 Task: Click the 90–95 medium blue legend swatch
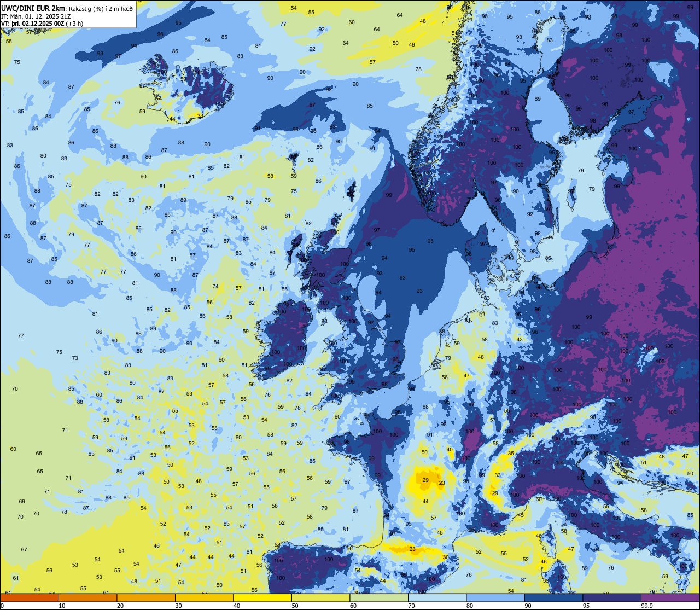[x=553, y=597]
